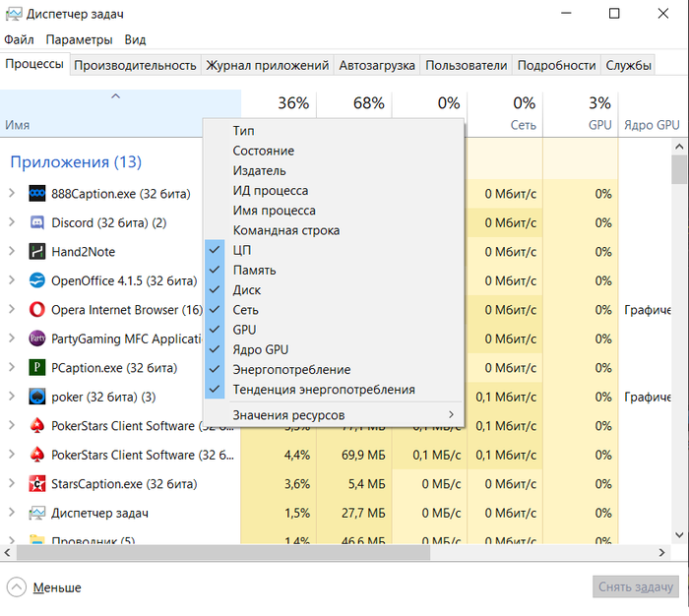This screenshot has height=616, width=689.
Task: Uncheck the Энергопотребление column option
Action: (333, 370)
